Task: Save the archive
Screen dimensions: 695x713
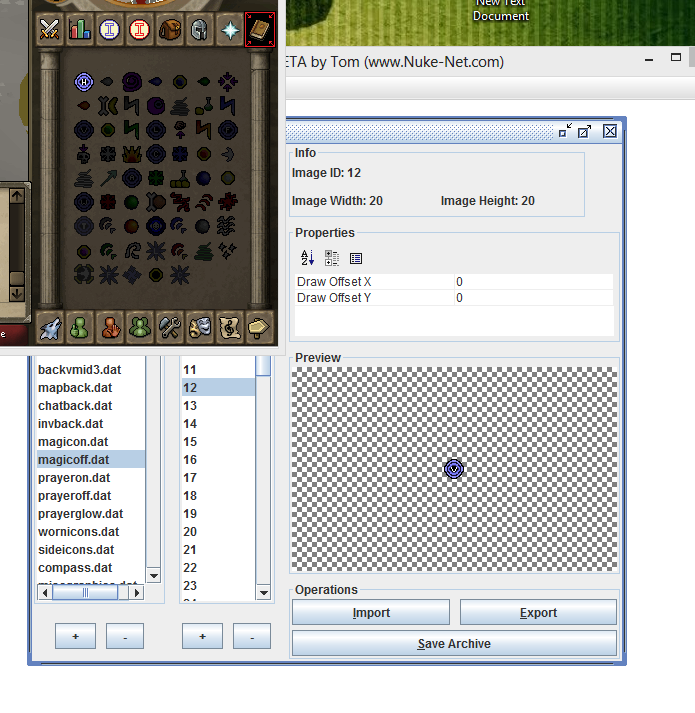Action: click(x=454, y=643)
